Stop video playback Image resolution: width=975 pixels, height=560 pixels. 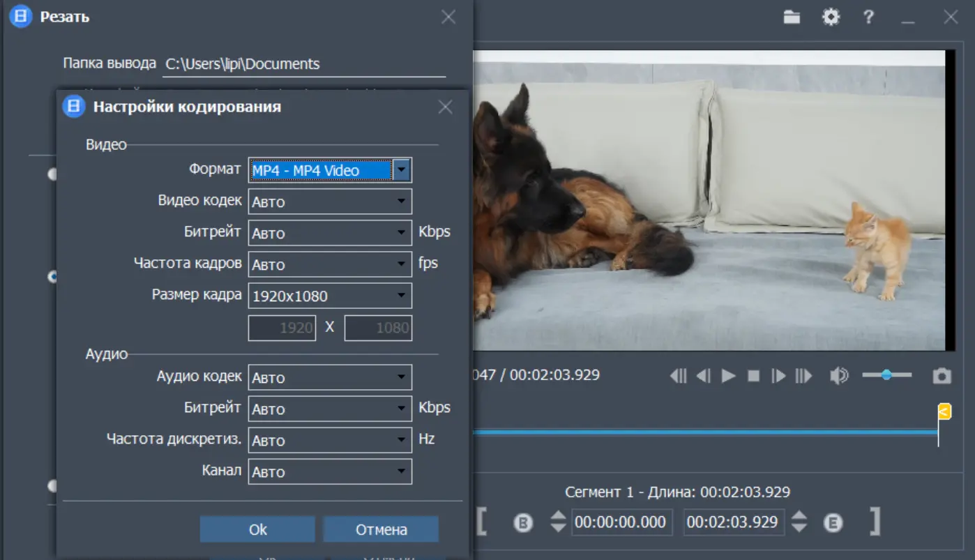tap(753, 376)
